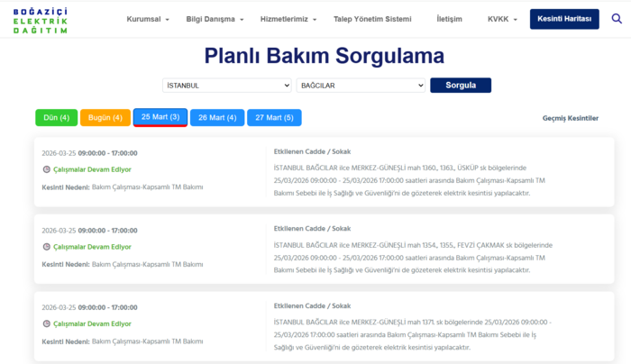This screenshot has width=631, height=364.
Task: Click clock icon in the FEVZİ ÇAKMAK card
Action: click(46, 247)
